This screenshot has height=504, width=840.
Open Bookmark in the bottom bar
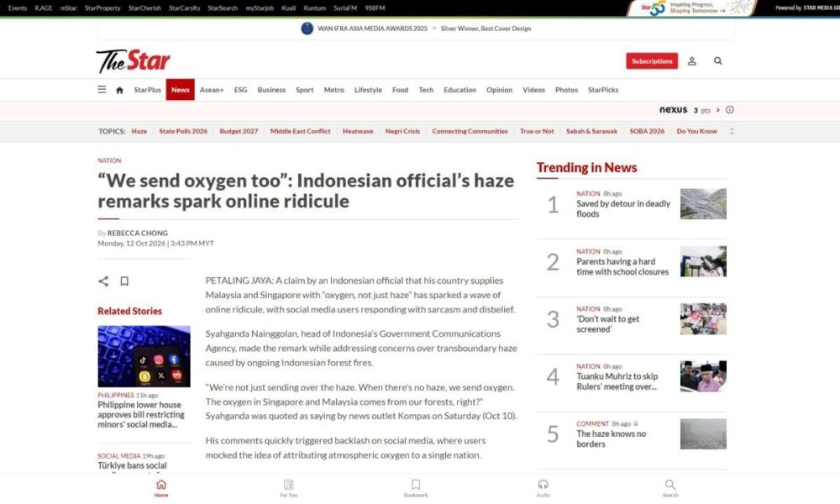416,488
